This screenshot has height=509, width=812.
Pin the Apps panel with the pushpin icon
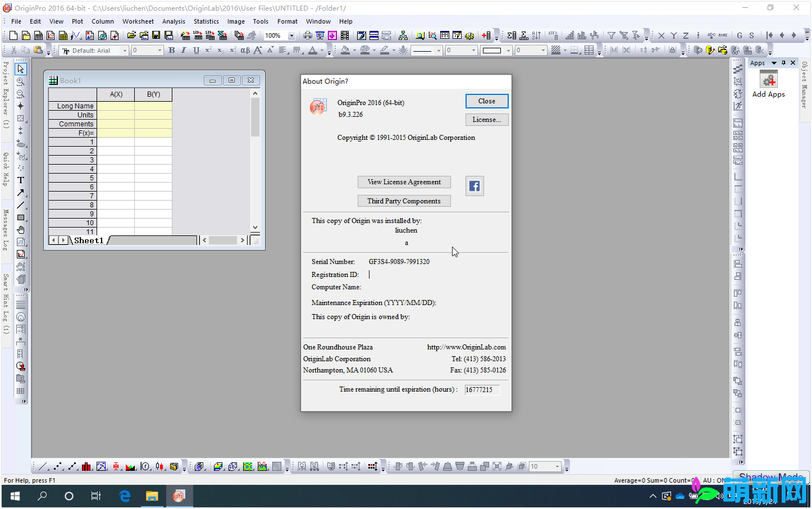(x=784, y=63)
